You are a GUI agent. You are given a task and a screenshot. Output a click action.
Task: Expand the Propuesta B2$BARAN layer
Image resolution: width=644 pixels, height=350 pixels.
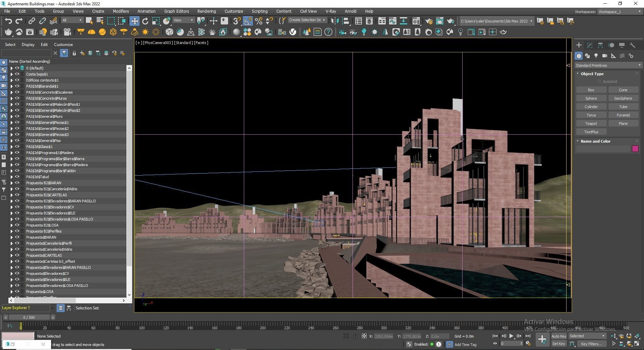point(11,183)
